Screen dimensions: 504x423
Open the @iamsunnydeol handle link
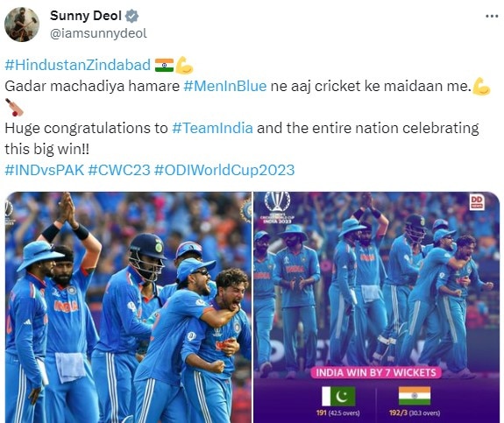98,33
